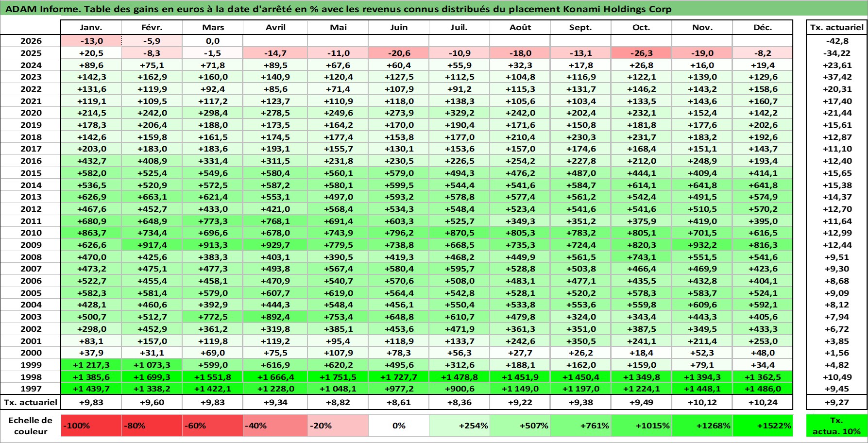This screenshot has height=443, width=868.
Task: Select the +932,2 cell for November 2009
Action: 702,245
